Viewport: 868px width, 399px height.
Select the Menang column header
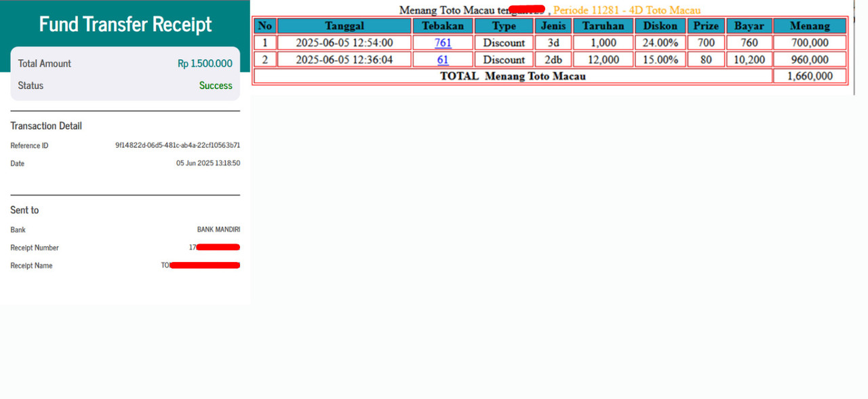[x=810, y=26]
